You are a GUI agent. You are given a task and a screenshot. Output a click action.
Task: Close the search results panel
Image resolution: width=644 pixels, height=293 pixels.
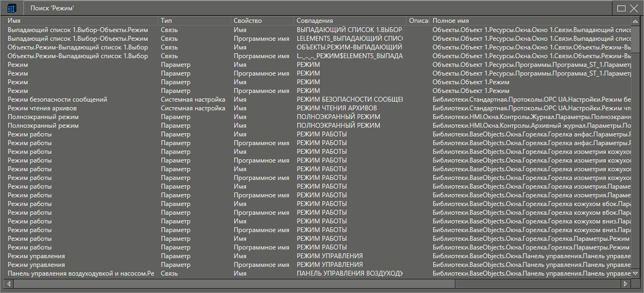tap(634, 8)
